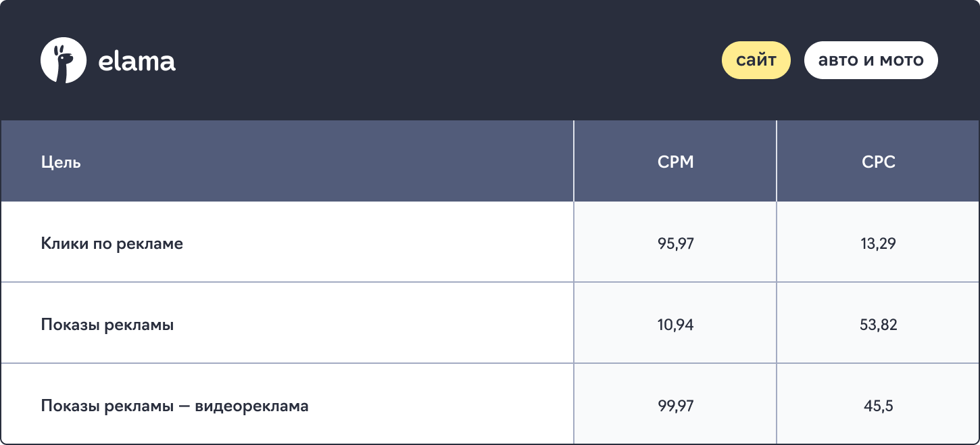
Task: Click the elama llama logo icon
Action: pyautogui.click(x=64, y=60)
